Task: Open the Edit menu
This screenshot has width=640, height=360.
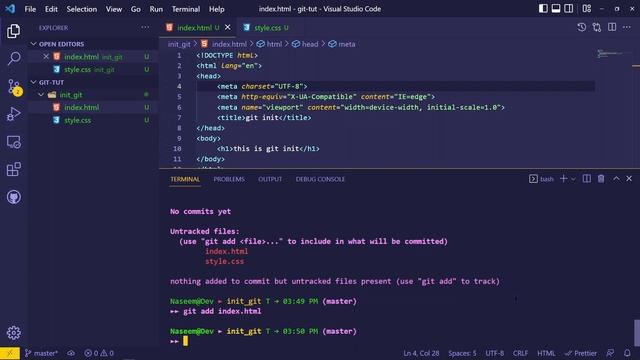Action: click(x=51, y=9)
